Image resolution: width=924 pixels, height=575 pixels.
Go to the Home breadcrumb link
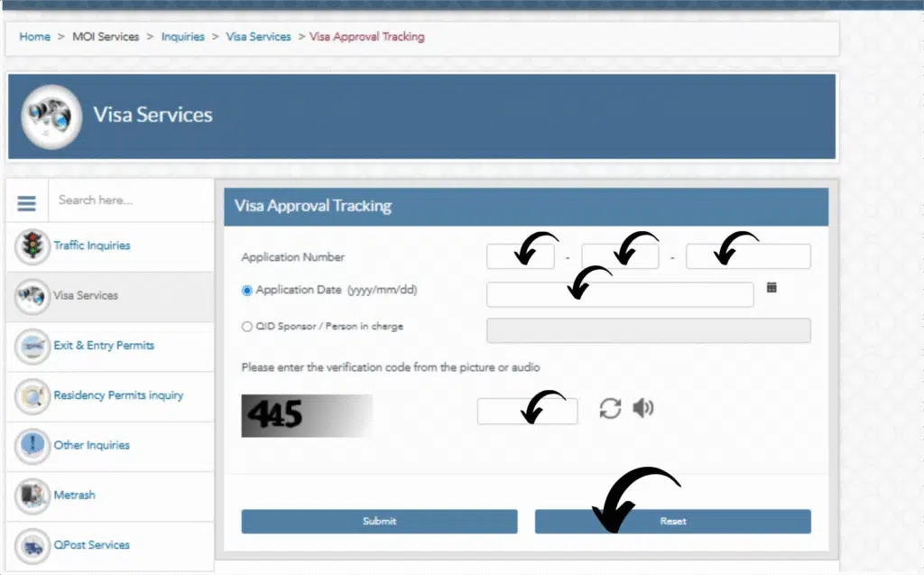(x=34, y=37)
